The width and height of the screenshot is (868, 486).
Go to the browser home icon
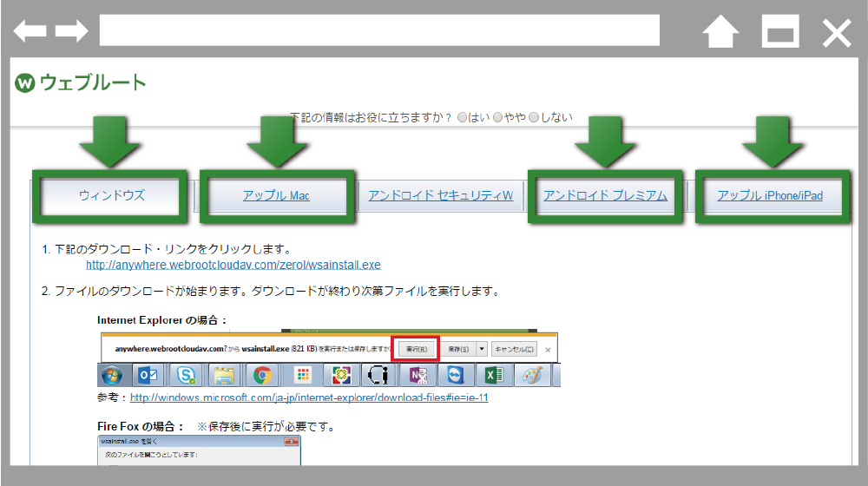720,31
